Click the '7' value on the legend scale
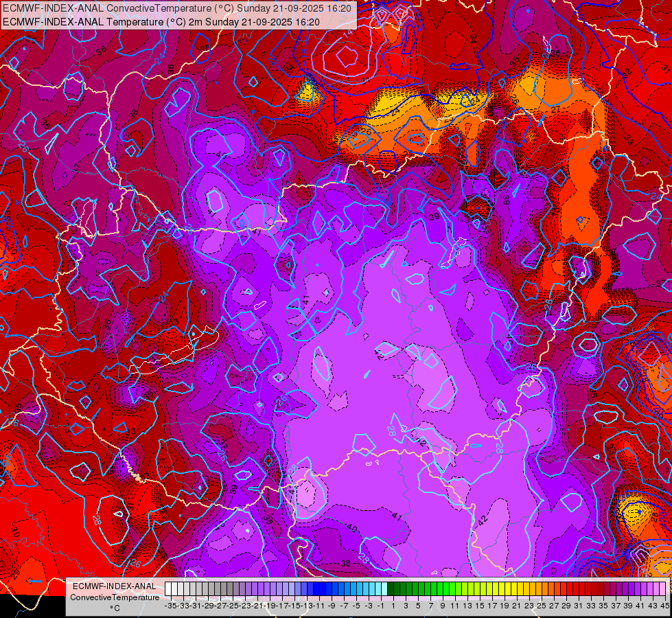 430,606
